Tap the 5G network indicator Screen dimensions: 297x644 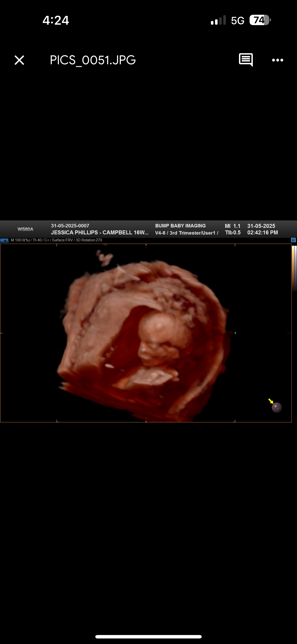tap(238, 21)
